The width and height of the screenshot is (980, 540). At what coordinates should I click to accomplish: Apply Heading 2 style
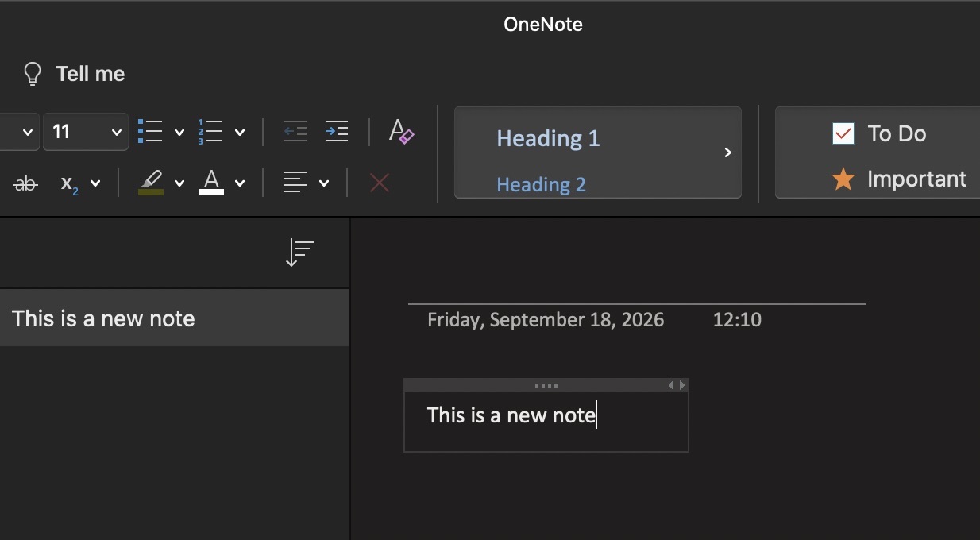pyautogui.click(x=541, y=185)
